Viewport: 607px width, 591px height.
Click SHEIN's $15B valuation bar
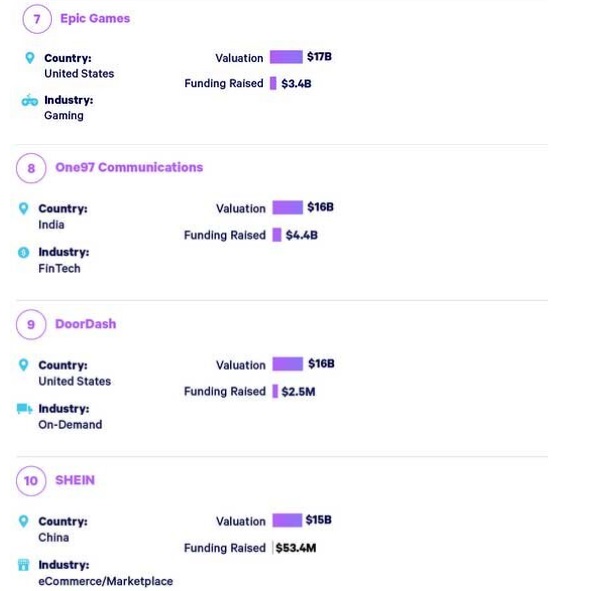(287, 520)
